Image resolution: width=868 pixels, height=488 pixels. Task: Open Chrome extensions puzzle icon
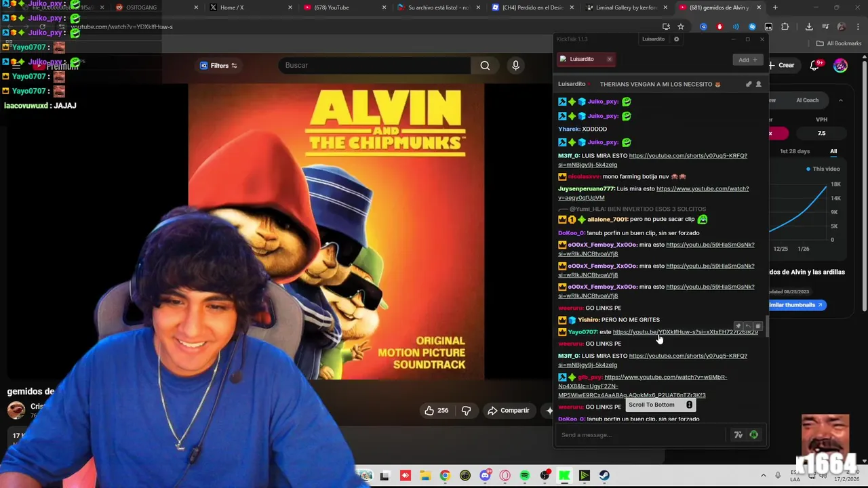[x=785, y=26]
